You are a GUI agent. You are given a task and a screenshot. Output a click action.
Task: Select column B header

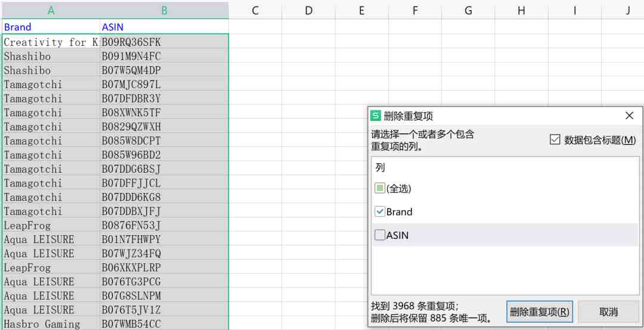click(x=165, y=10)
